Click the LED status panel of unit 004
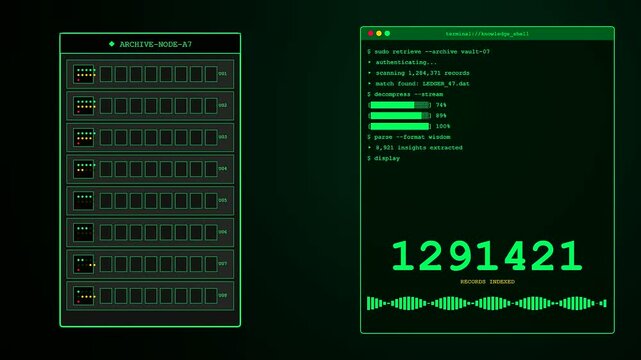Screen dimensions: 641x360 click(84, 169)
